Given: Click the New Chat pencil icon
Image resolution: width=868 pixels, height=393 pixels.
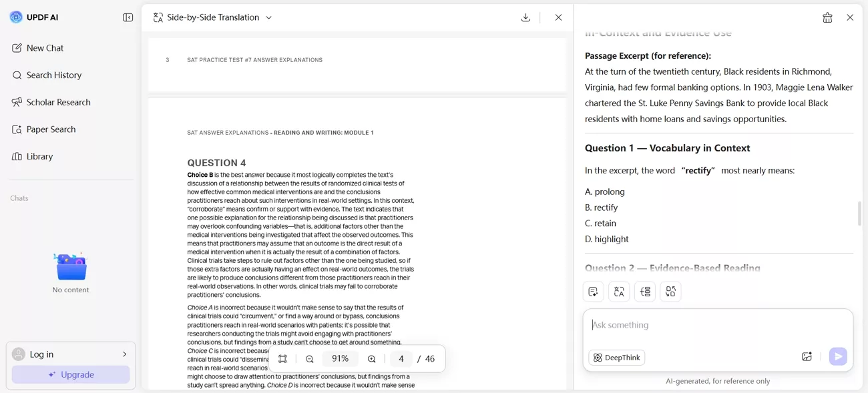Looking at the screenshot, I should point(17,48).
